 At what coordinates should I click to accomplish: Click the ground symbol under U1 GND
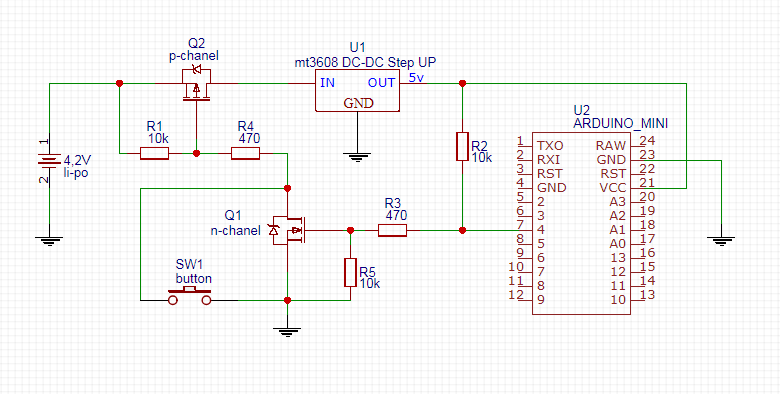click(x=356, y=157)
